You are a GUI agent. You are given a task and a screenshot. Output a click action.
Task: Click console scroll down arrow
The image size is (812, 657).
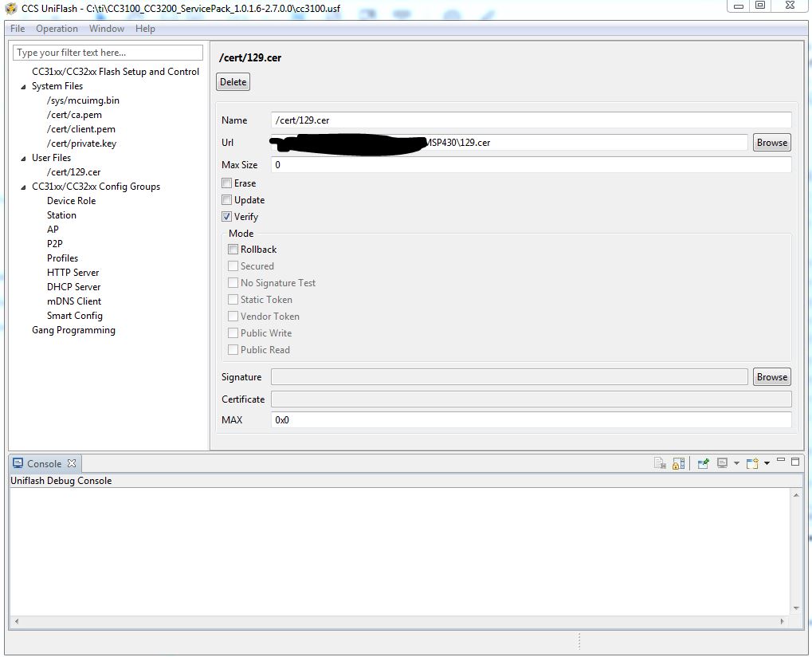(796, 608)
